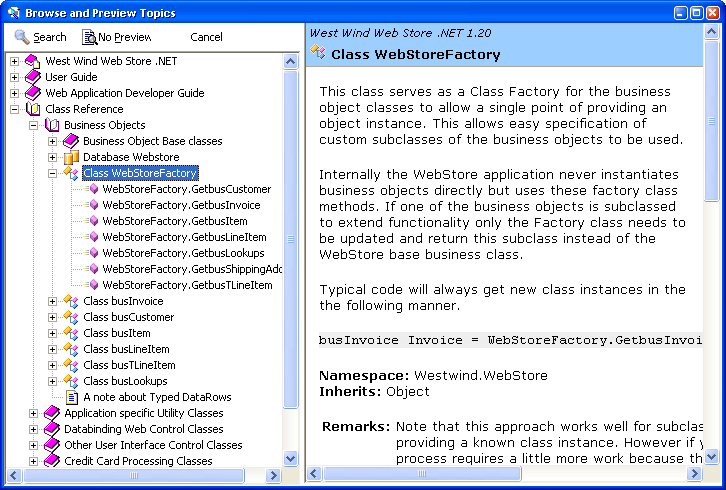Click the Business Objects open book icon

pos(52,125)
